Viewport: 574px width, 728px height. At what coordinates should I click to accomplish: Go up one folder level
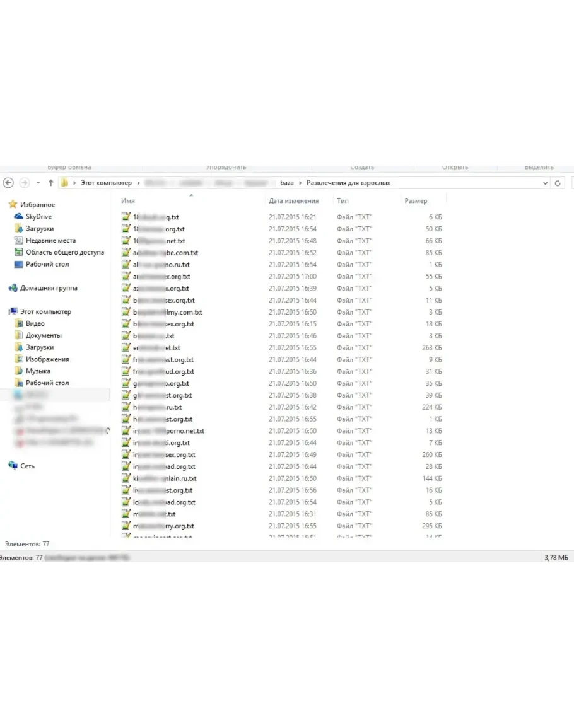(50, 183)
